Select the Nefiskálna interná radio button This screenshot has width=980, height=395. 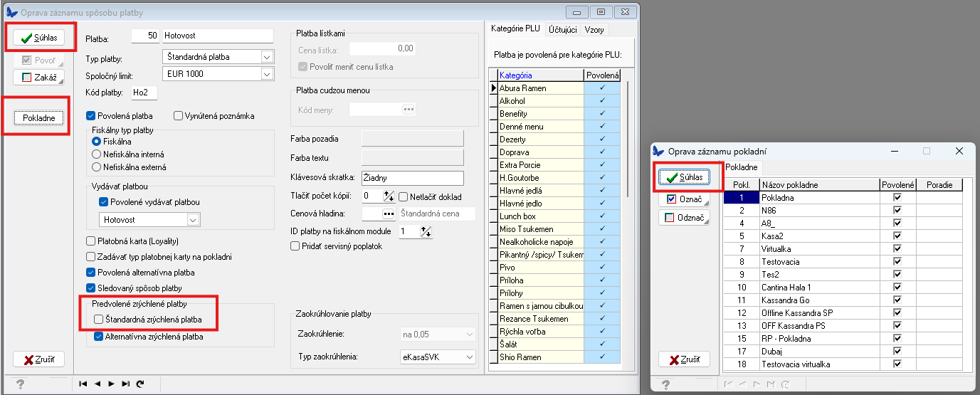point(96,154)
